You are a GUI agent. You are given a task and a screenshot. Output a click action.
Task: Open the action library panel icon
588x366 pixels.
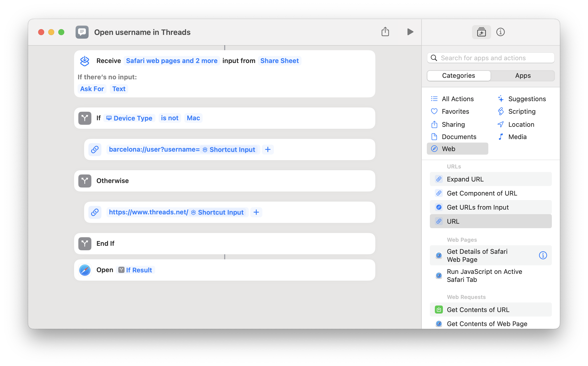(481, 32)
